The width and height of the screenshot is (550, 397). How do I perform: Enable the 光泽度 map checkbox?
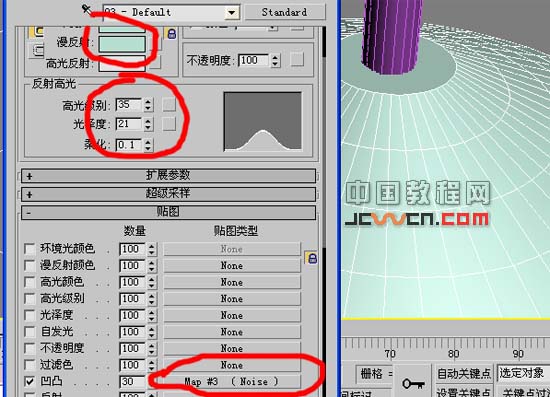point(30,315)
